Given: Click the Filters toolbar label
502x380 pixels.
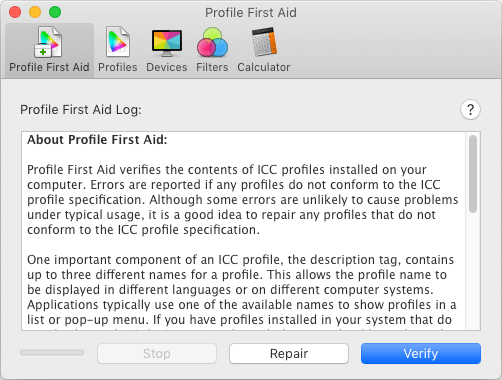Looking at the screenshot, I should (212, 67).
